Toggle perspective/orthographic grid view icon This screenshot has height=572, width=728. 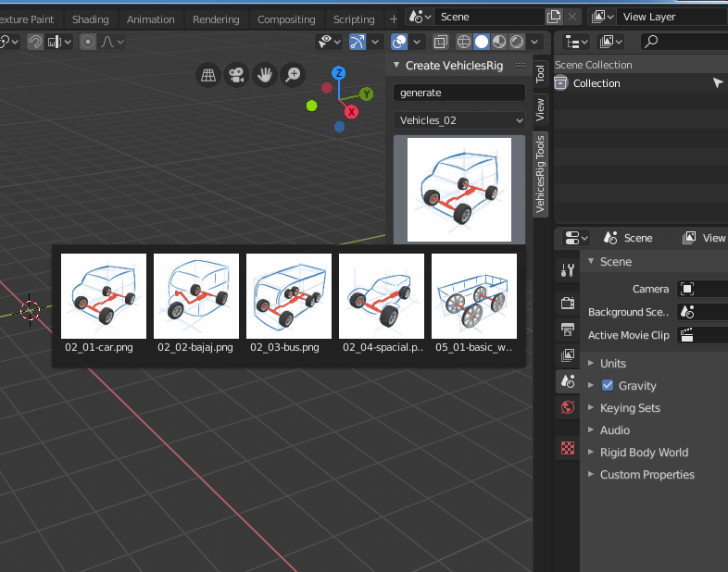[x=208, y=75]
